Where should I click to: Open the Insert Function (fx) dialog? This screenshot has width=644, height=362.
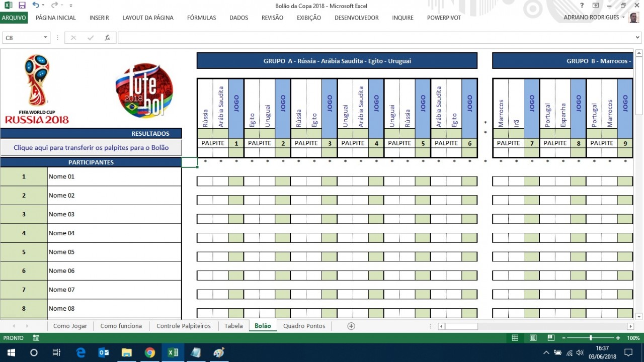pyautogui.click(x=107, y=37)
